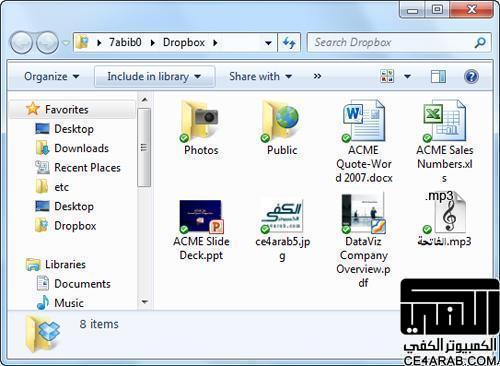Select the ACME Quote-Word 2007.docx file
500x366 pixels.
pyautogui.click(x=363, y=121)
